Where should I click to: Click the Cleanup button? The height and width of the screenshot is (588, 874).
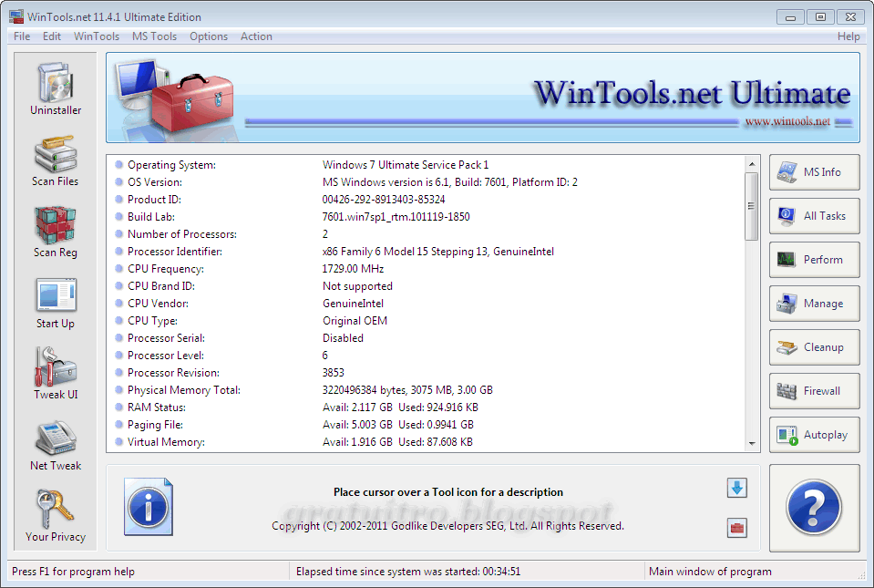815,347
